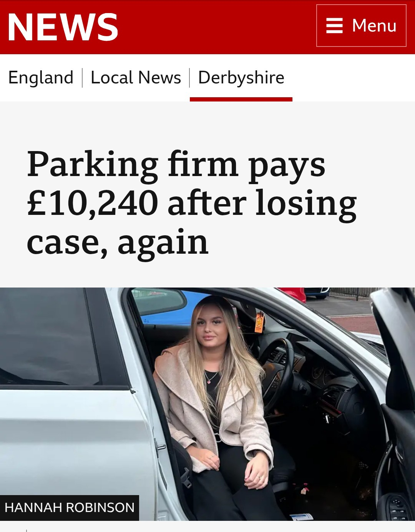Select the Derbyshire tab
This screenshot has width=415, height=532.
coord(241,78)
